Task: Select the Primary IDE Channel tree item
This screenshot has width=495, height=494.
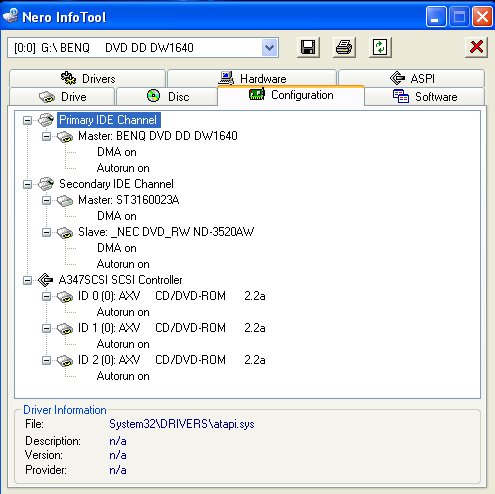Action: click(108, 120)
